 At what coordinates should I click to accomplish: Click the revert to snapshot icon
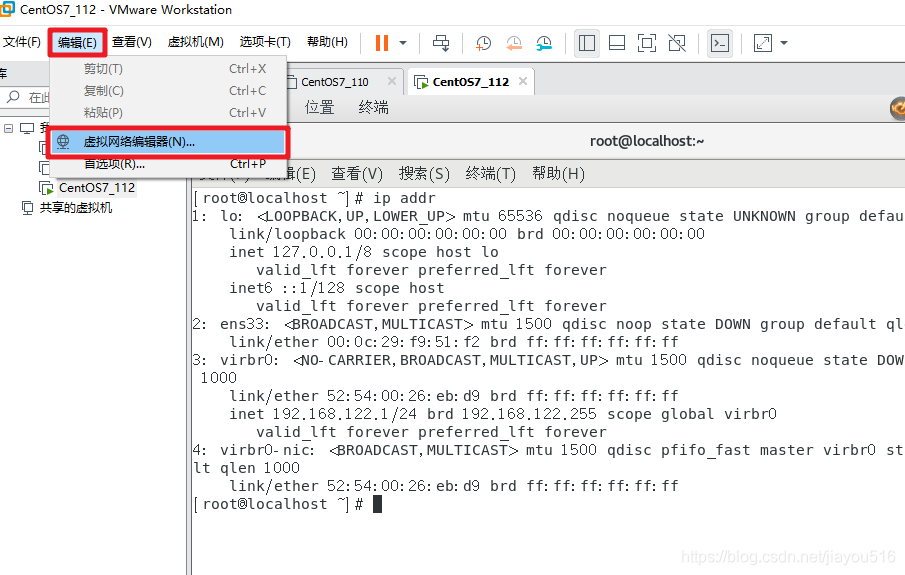point(514,43)
